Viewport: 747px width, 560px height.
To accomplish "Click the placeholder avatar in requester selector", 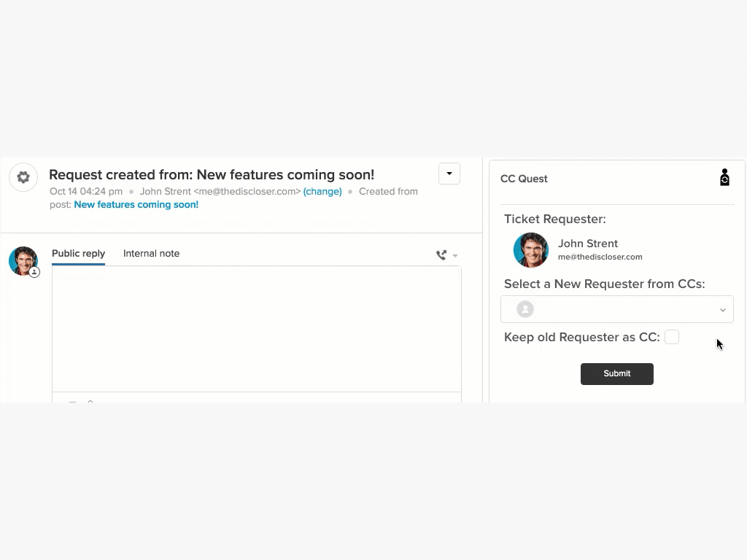I will [x=525, y=309].
